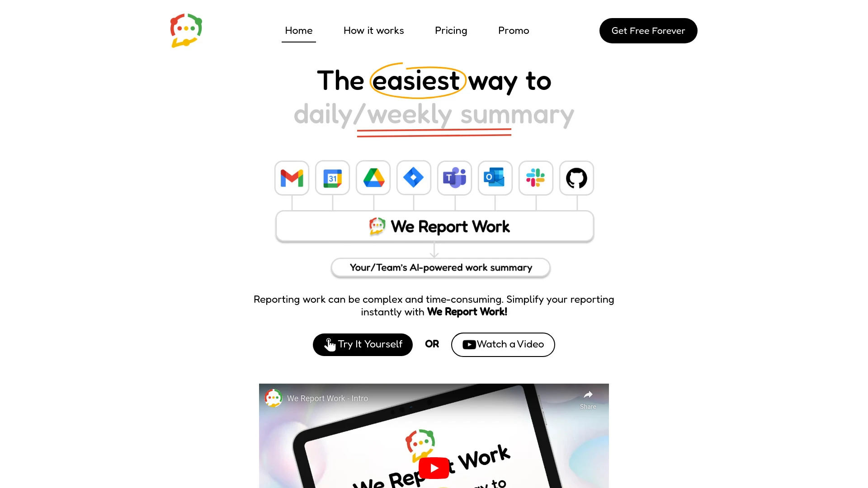868x488 pixels.
Task: Click the Microsoft Outlook icon
Action: (495, 178)
